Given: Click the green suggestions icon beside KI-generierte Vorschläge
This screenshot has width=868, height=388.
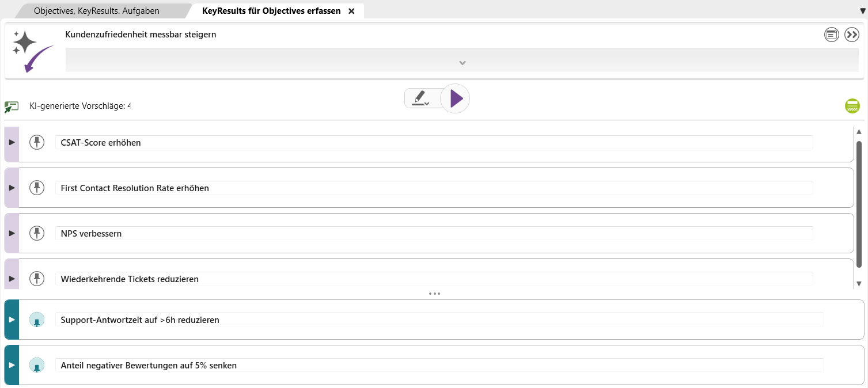Looking at the screenshot, I should coord(12,106).
